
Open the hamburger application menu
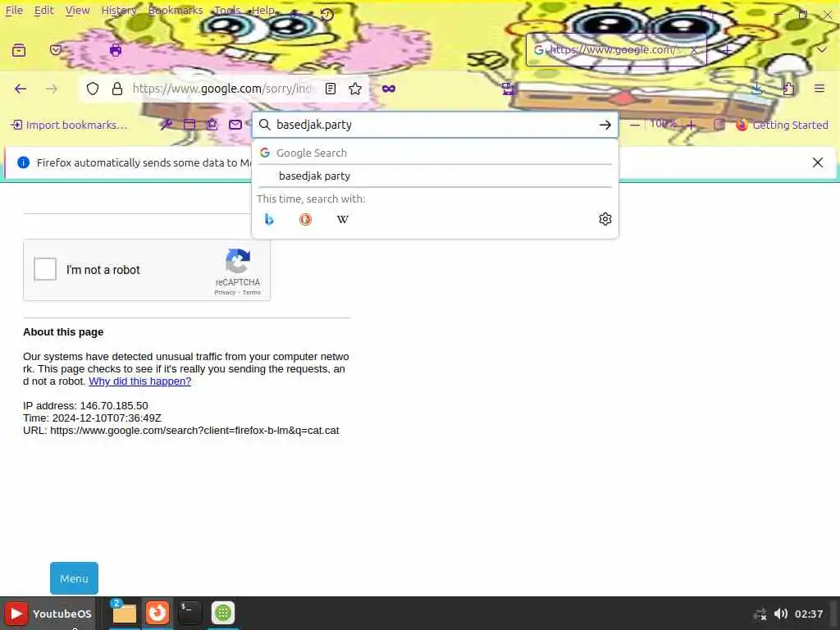tap(819, 89)
